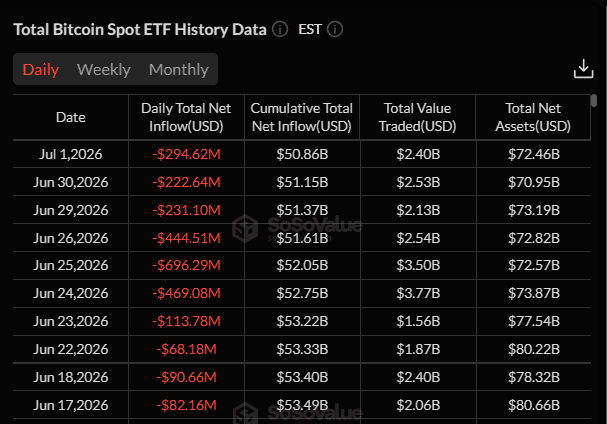The width and height of the screenshot is (607, 424).
Task: Click the $80.66B net assets cell
Action: 534,405
